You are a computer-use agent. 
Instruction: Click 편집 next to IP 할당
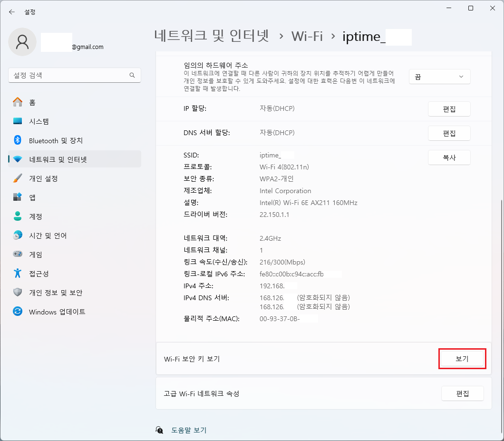(x=449, y=108)
